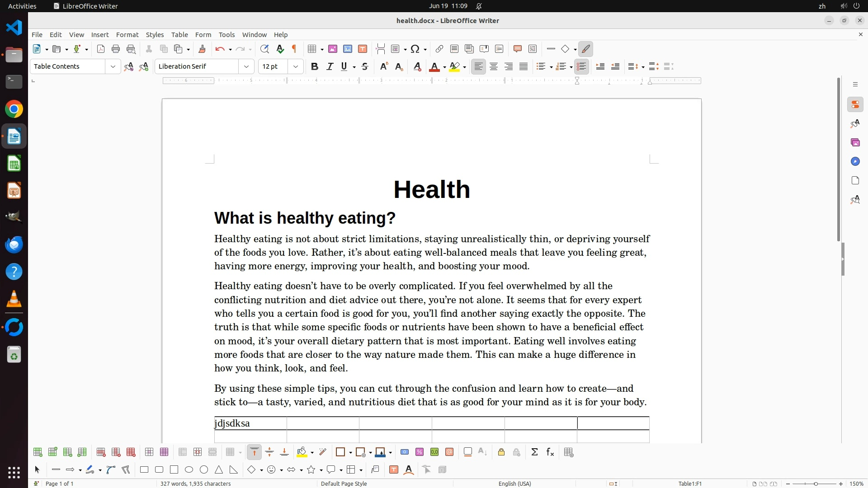868x488 pixels.
Task: Enable Justified paragraph alignment
Action: tap(524, 67)
